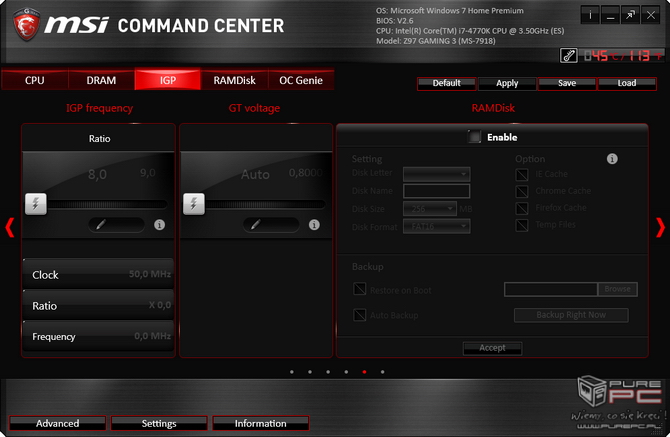Save the current profile
Screen dimensions: 670x437
(567, 83)
